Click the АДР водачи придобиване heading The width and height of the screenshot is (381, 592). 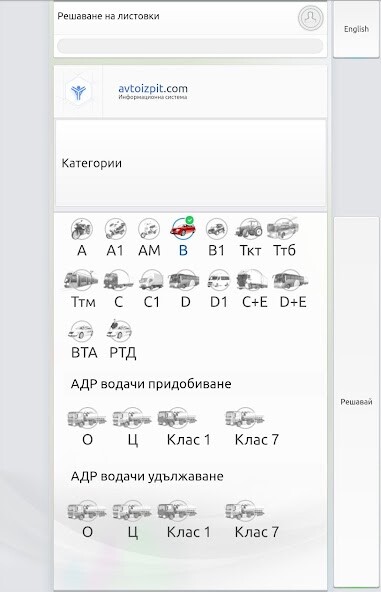(151, 384)
